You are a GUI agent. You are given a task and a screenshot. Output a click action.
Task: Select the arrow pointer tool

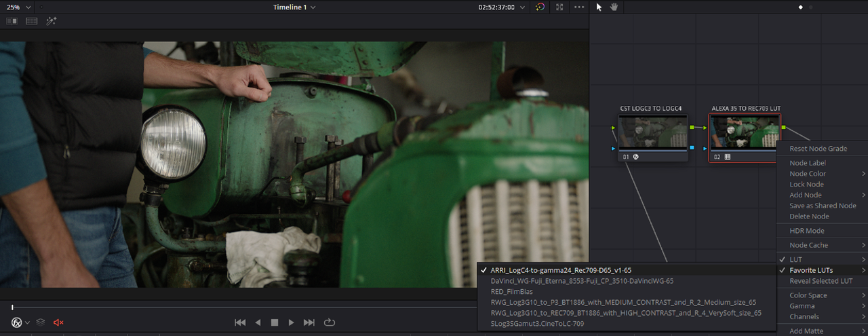(599, 7)
